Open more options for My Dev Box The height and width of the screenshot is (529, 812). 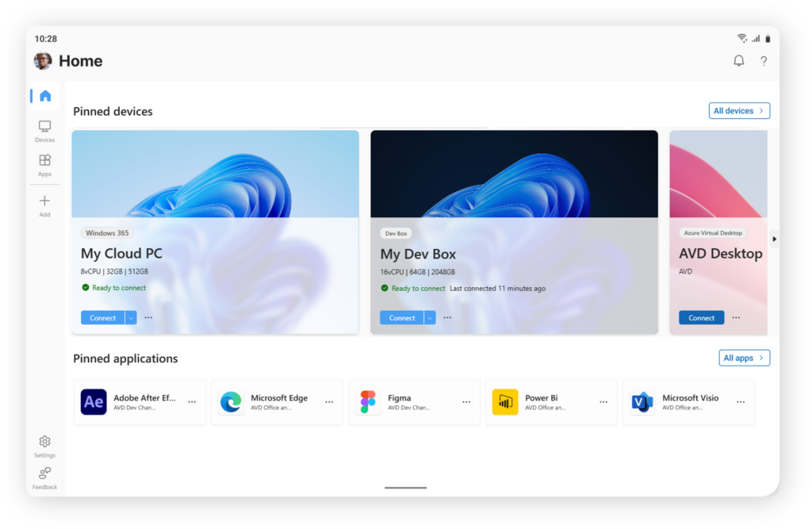(447, 317)
